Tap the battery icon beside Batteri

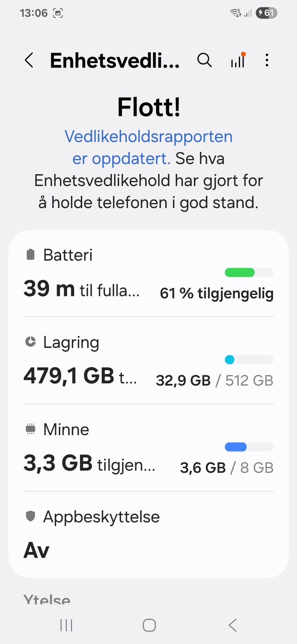click(30, 255)
